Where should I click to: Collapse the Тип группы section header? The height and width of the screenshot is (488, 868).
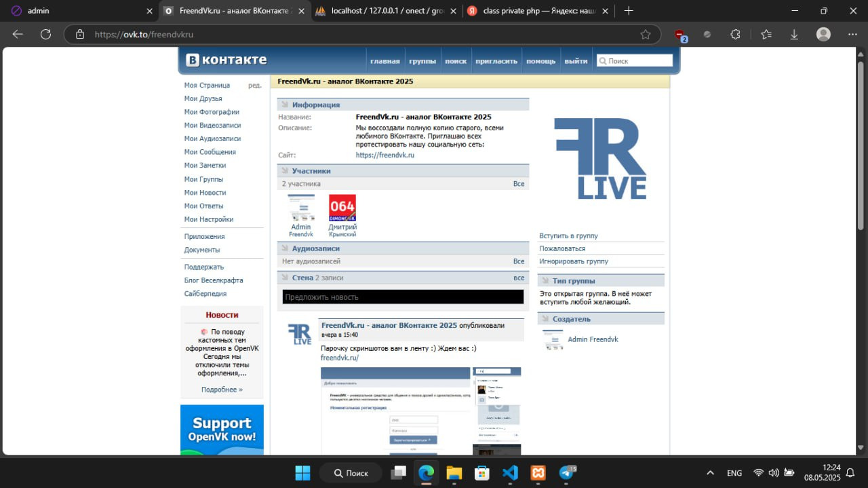[x=601, y=280]
